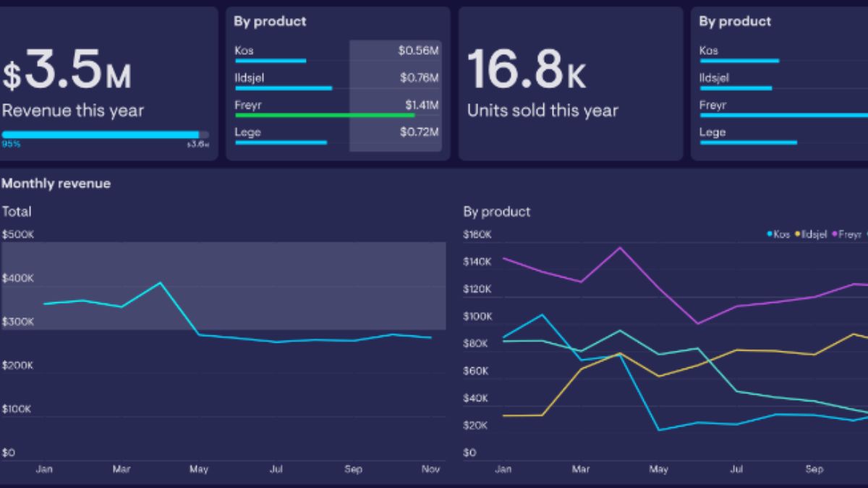Select the green Freyr progress bar
Screen dimensions: 868x488
[325, 114]
